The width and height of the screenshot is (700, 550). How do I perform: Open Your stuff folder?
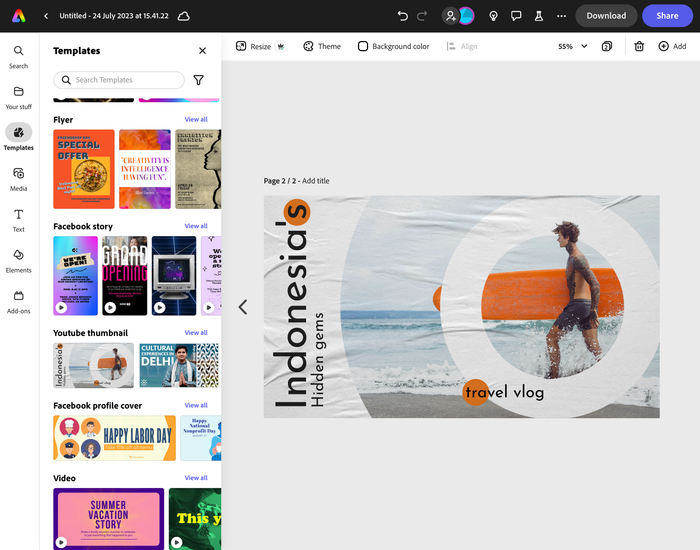click(18, 96)
